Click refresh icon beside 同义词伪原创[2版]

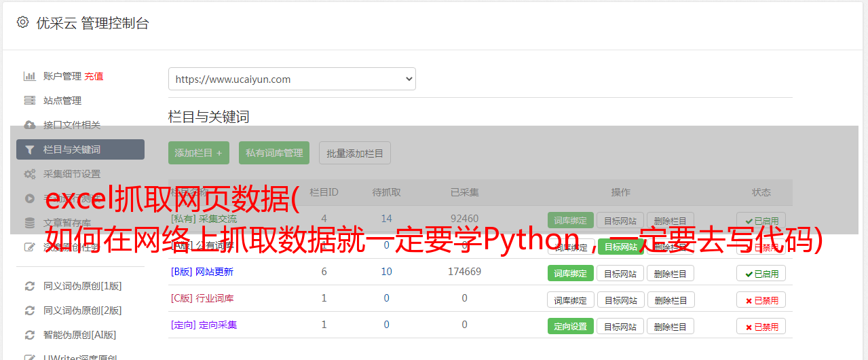pyautogui.click(x=30, y=310)
